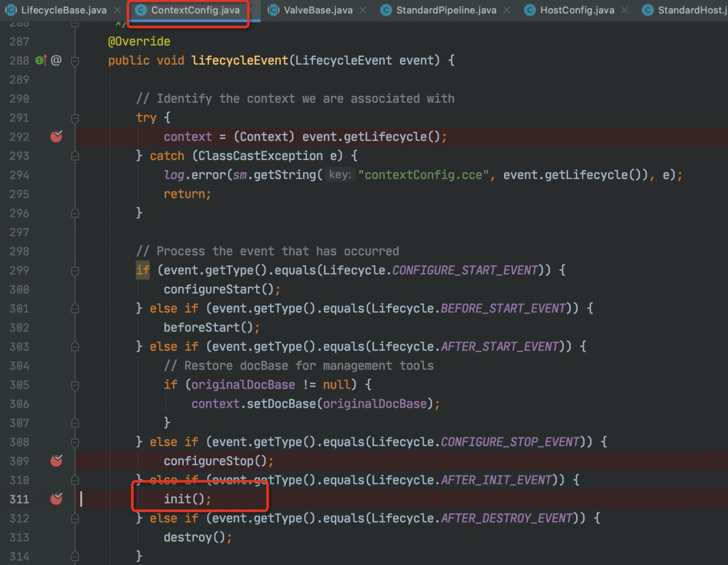This screenshot has height=565, width=728.
Task: Click the @Override annotation
Action: (x=139, y=41)
